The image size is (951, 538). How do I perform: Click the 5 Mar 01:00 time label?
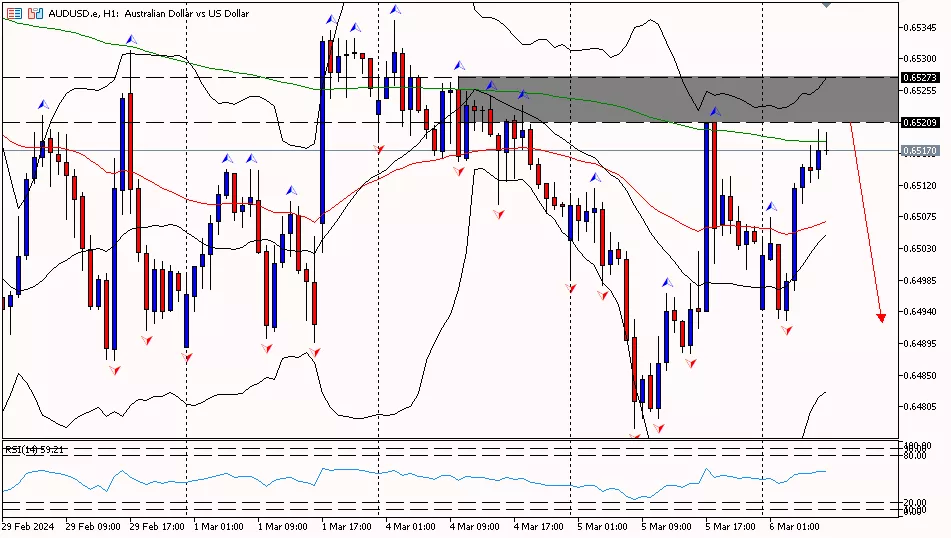602,526
